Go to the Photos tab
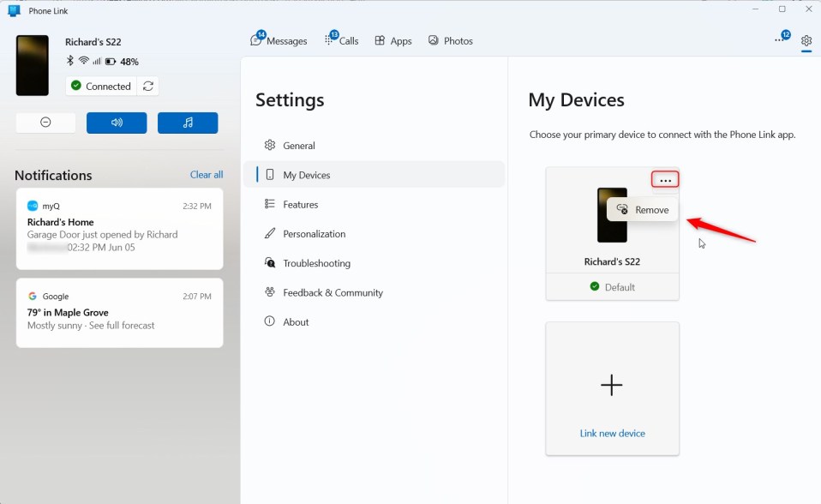This screenshot has width=821, height=504. [x=451, y=40]
